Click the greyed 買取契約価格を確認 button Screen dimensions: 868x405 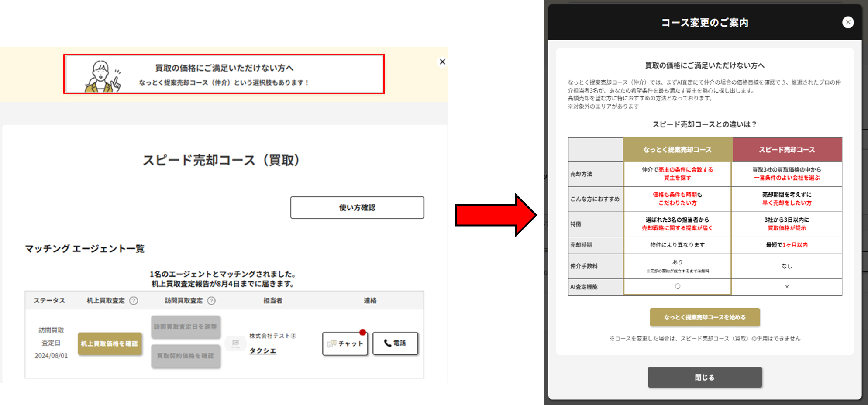186,356
